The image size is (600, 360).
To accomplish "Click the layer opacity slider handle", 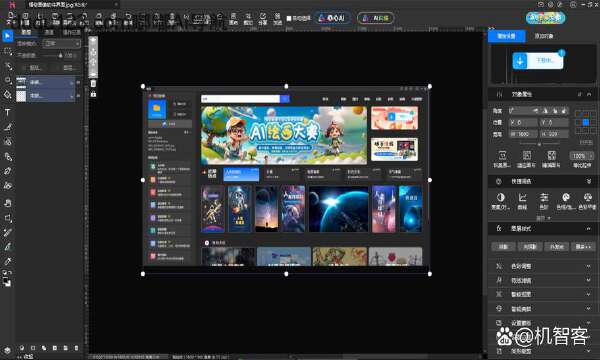I will click(x=60, y=55).
